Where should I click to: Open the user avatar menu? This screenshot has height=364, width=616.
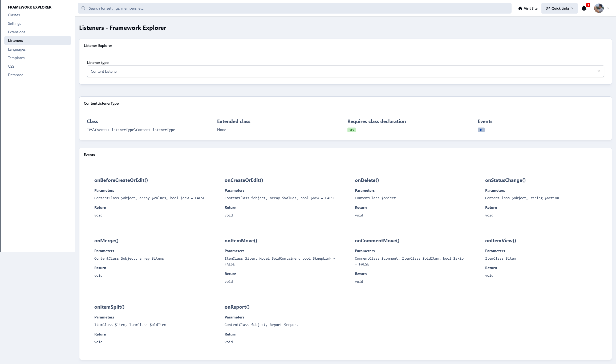point(599,8)
